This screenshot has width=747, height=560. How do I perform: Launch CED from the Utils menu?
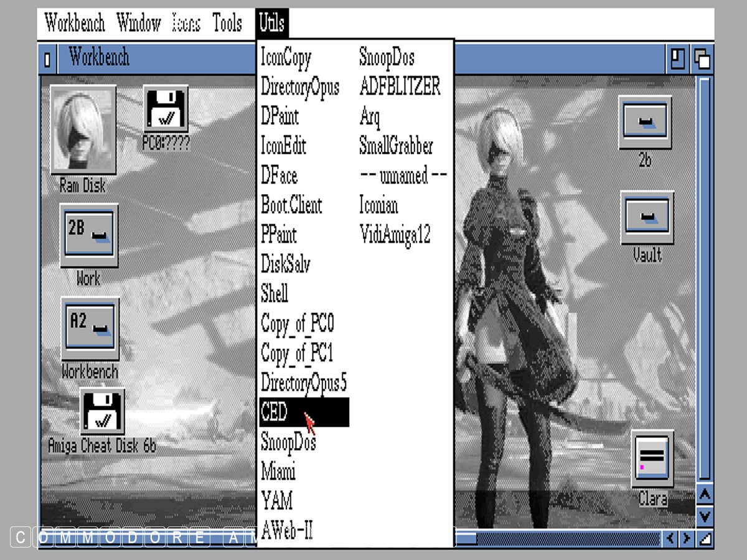[304, 413]
